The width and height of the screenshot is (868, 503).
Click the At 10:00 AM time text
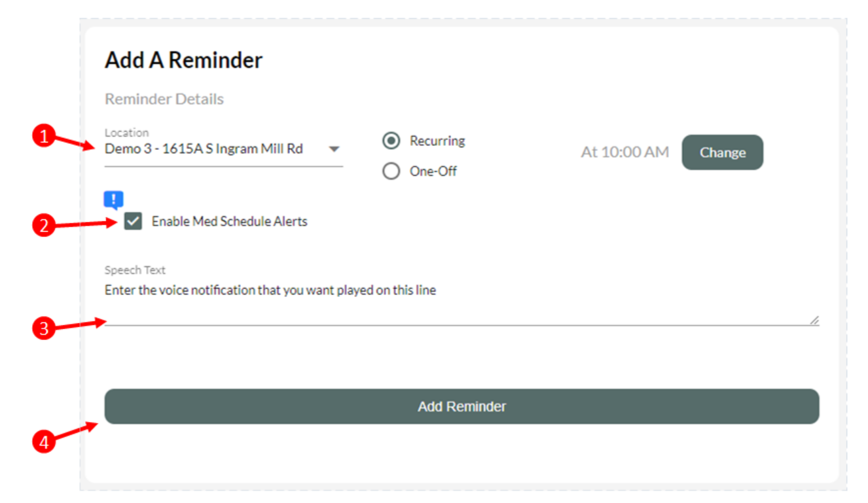click(x=624, y=152)
